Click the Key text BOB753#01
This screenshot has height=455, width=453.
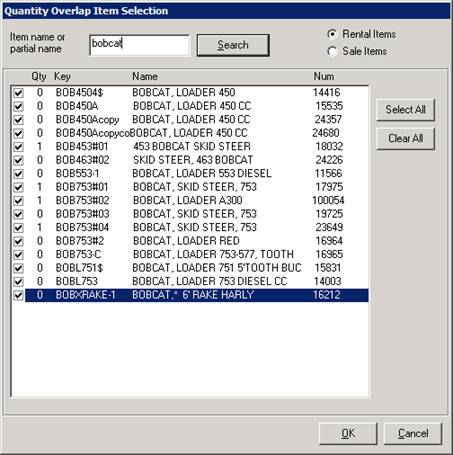[82, 187]
